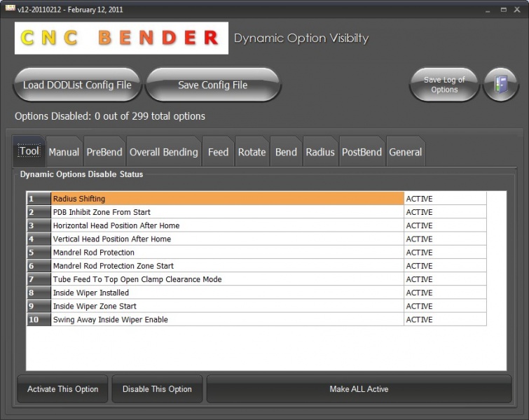Open the PreBend tab
This screenshot has width=529, height=420.
click(x=104, y=152)
